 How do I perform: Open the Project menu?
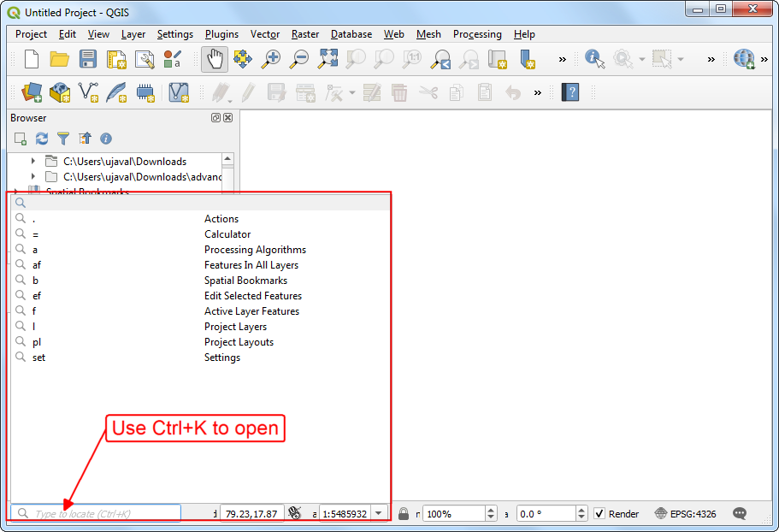[x=31, y=34]
